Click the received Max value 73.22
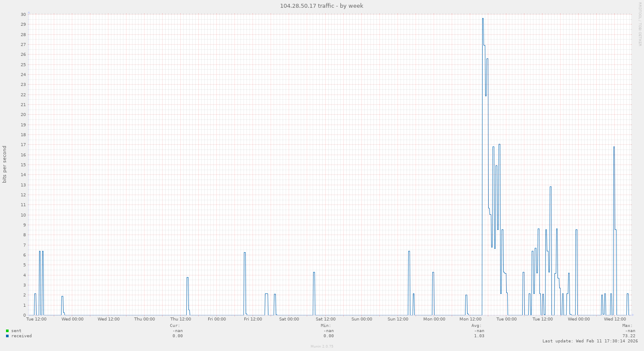The height and width of the screenshot is (351, 644). tap(629, 336)
